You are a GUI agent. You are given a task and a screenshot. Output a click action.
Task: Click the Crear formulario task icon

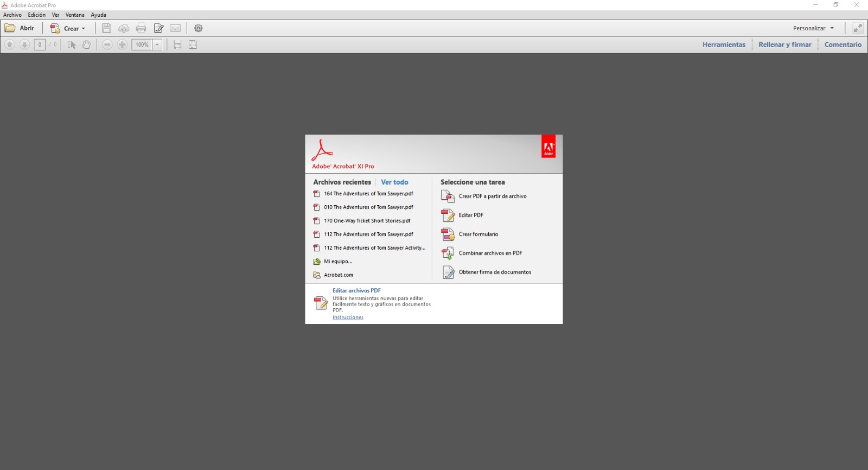click(448, 234)
